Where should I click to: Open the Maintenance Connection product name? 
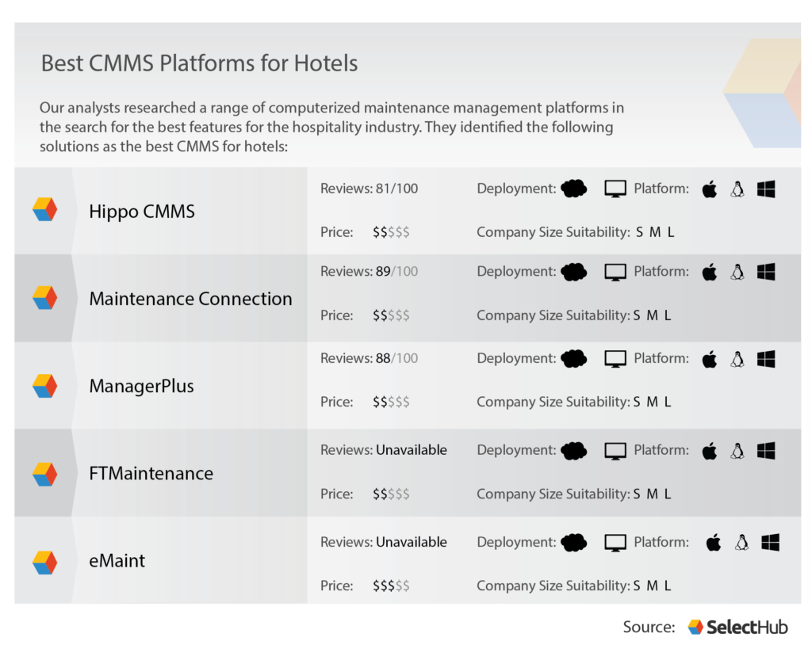click(x=190, y=299)
